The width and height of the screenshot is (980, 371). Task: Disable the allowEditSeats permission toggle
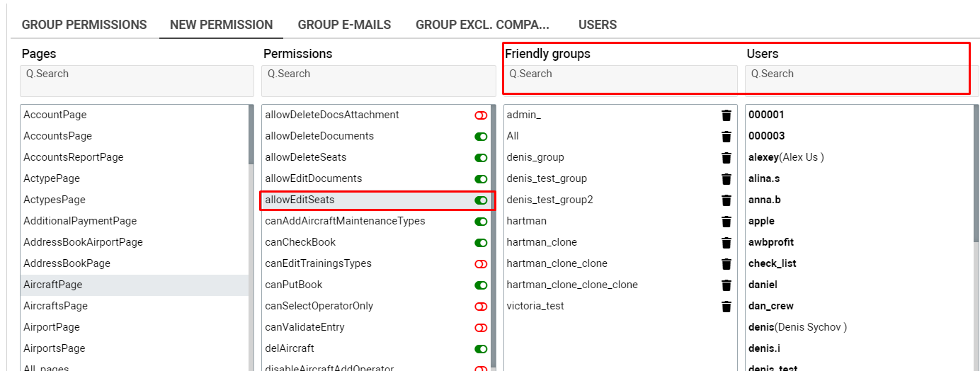point(481,200)
